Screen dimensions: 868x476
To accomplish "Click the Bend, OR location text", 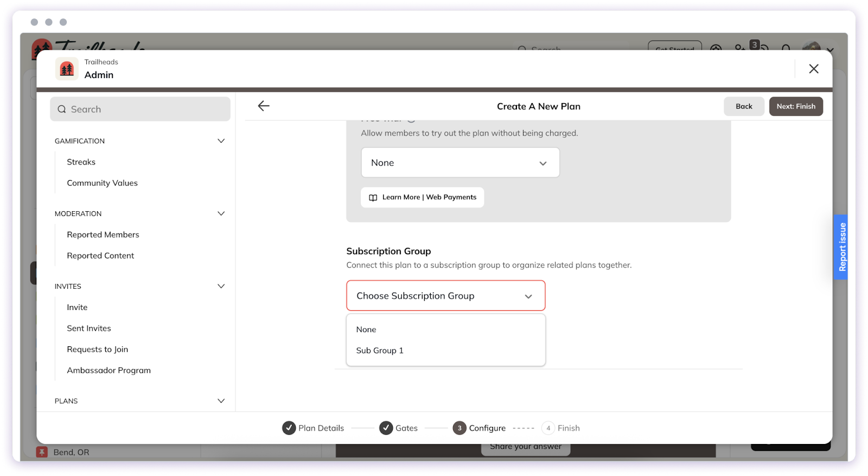I will point(71,452).
